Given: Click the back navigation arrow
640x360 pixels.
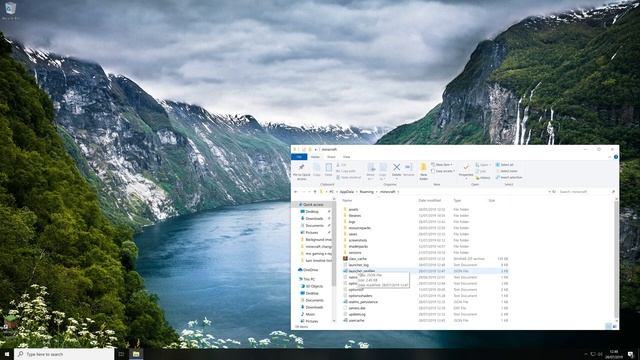Looking at the screenshot, I should pos(296,191).
